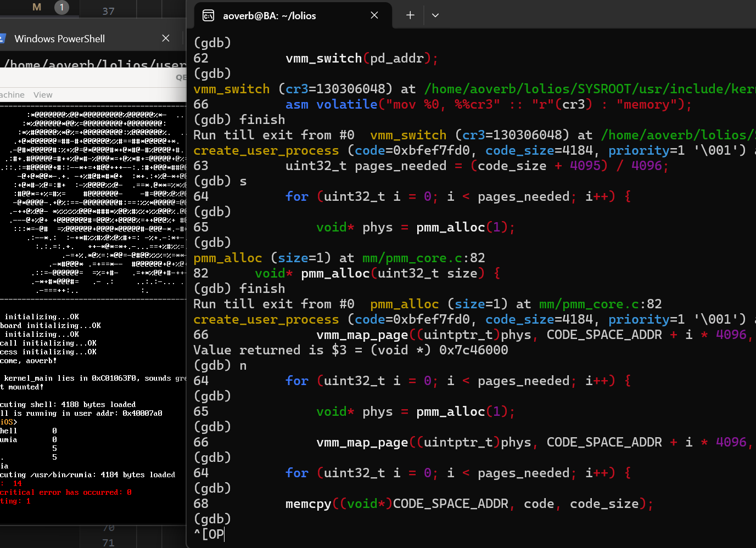Click the gdb input line showing ^[OP
This screenshot has height=548, width=756.
[x=209, y=534]
